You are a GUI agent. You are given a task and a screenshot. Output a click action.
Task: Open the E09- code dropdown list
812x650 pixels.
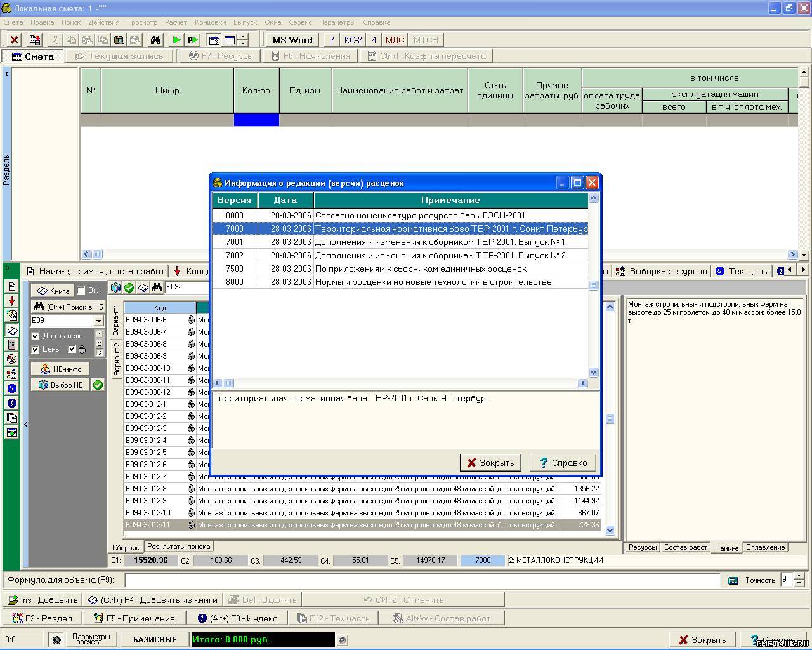click(98, 321)
